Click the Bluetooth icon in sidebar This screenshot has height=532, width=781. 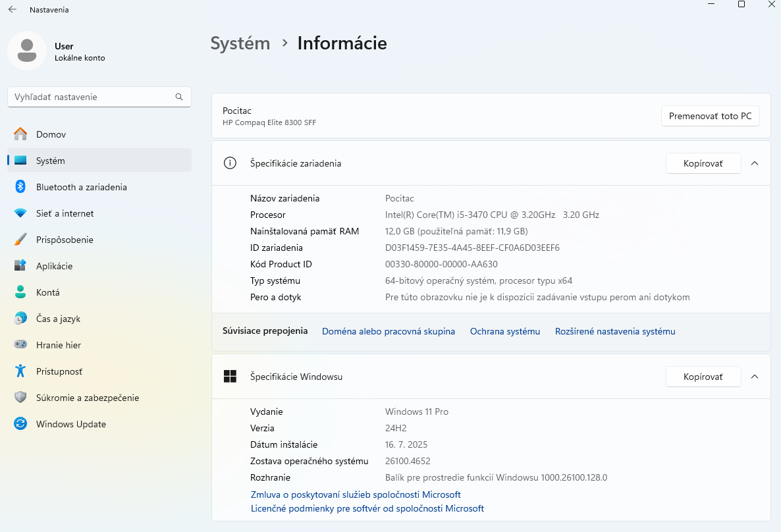pyautogui.click(x=20, y=187)
